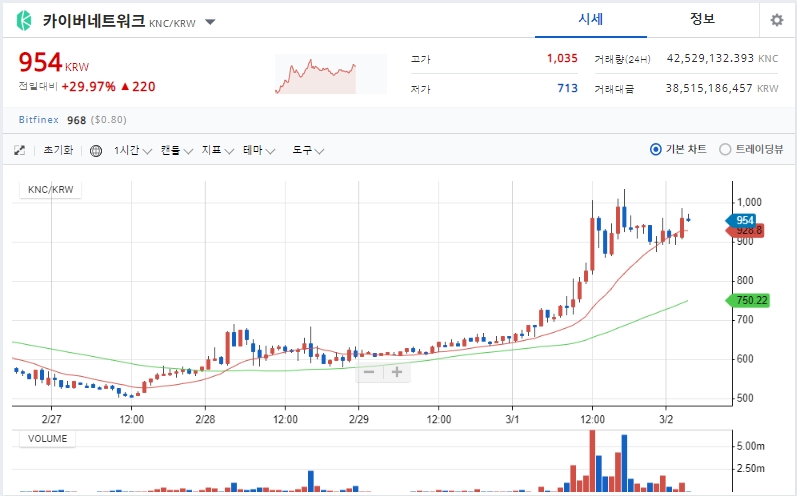Click the 2.50m volume axis label

(x=751, y=469)
